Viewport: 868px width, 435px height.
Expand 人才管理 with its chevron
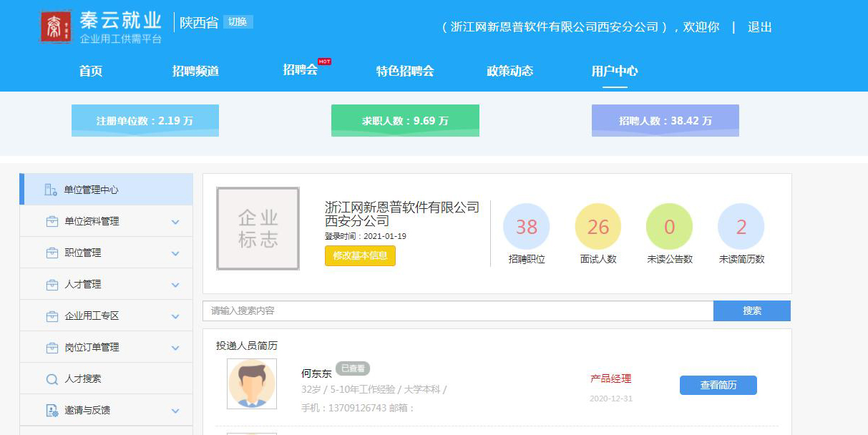(175, 285)
